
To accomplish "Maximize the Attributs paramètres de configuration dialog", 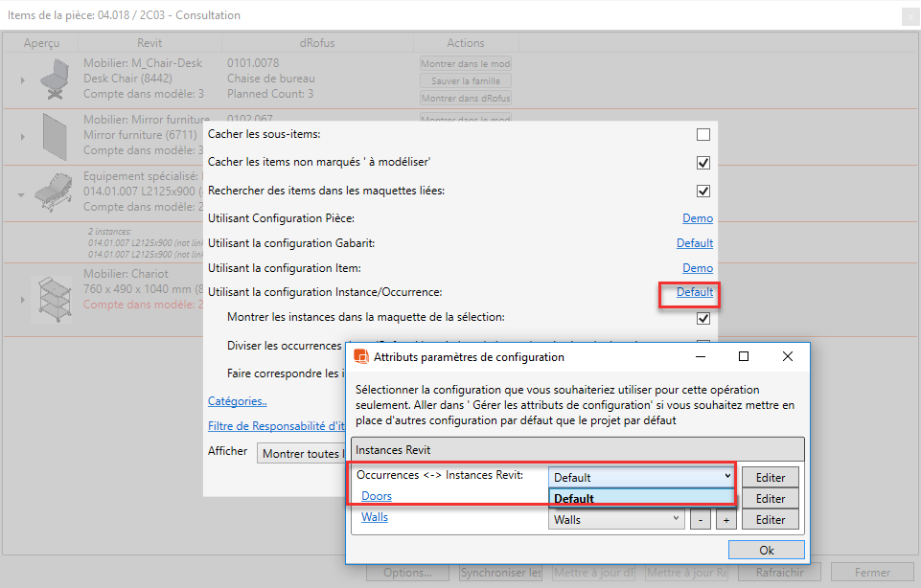I will tap(744, 356).
